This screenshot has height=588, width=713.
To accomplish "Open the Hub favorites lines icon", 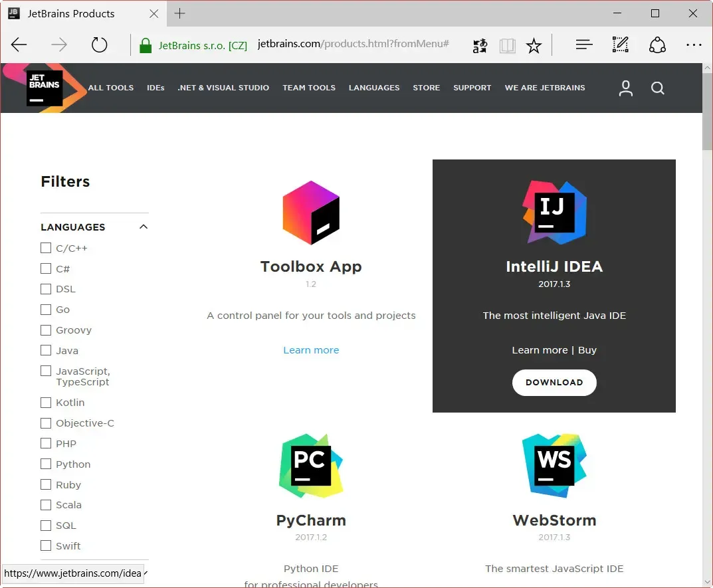I will tap(584, 45).
